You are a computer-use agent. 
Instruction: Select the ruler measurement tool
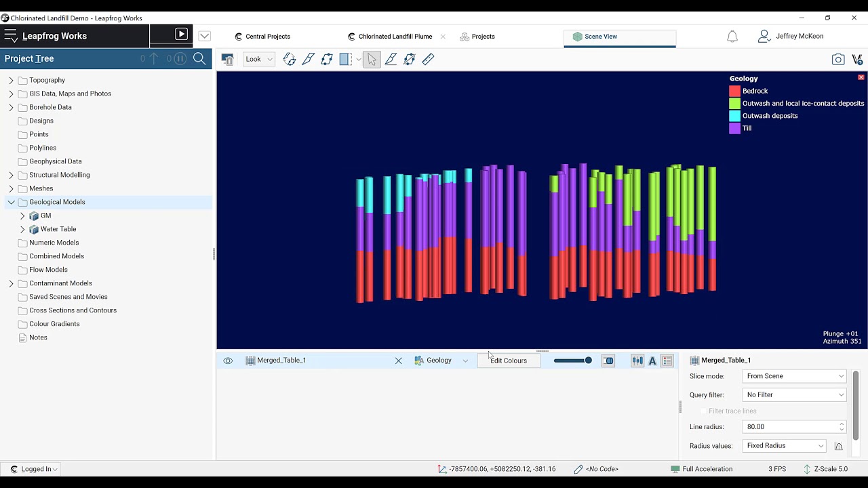coord(428,59)
